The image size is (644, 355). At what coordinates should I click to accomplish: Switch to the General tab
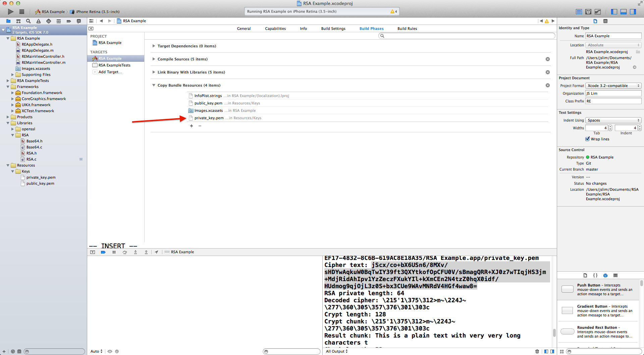point(244,29)
